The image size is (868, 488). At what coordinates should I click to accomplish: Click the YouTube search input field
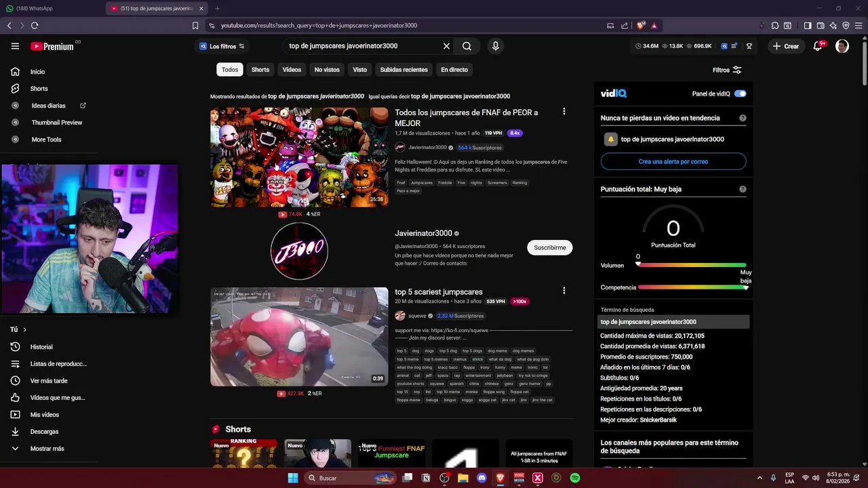[363, 46]
